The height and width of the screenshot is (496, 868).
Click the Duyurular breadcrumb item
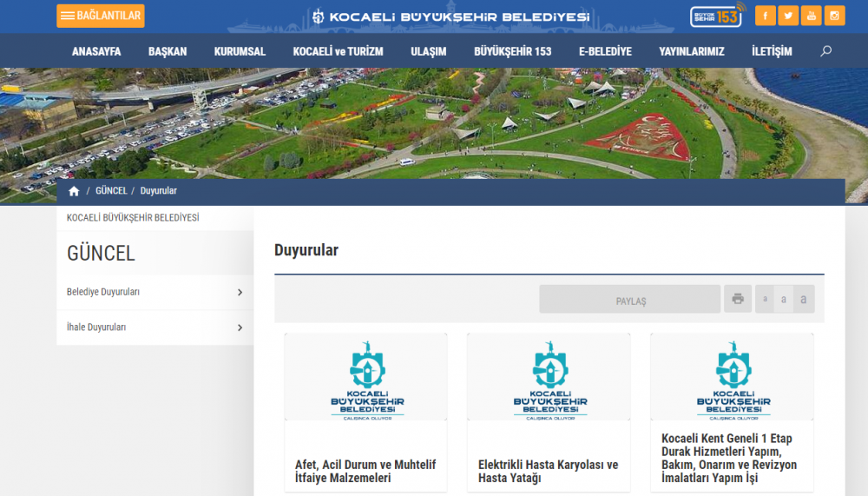158,190
